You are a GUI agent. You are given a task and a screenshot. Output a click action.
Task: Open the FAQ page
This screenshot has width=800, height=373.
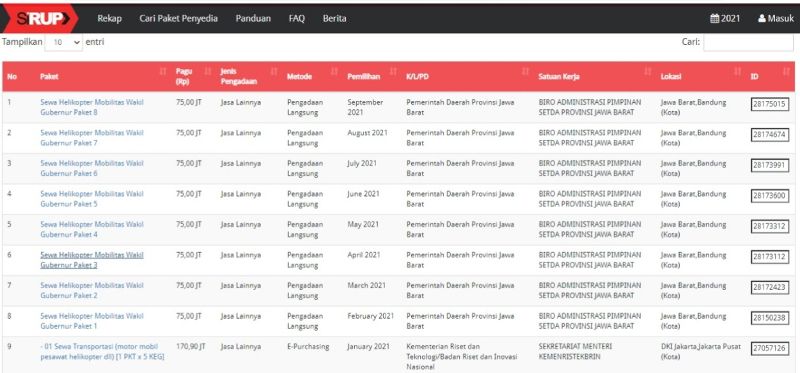click(296, 18)
